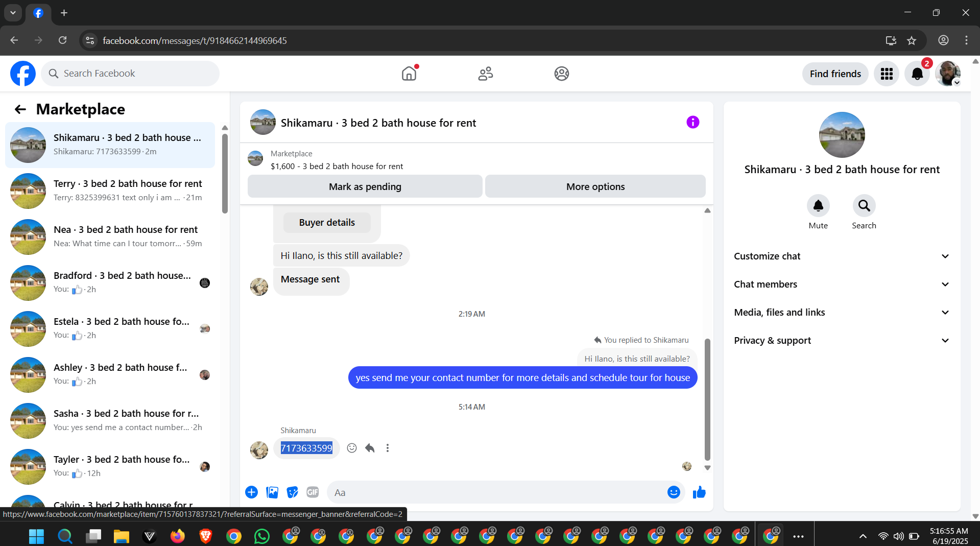Open Shikamaru conversation in list
This screenshot has width=980, height=546.
point(110,145)
